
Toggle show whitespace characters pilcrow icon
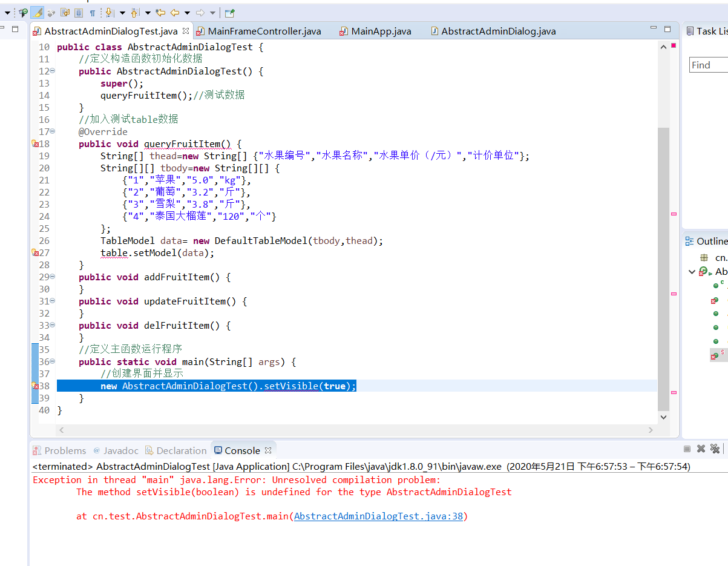(x=92, y=12)
